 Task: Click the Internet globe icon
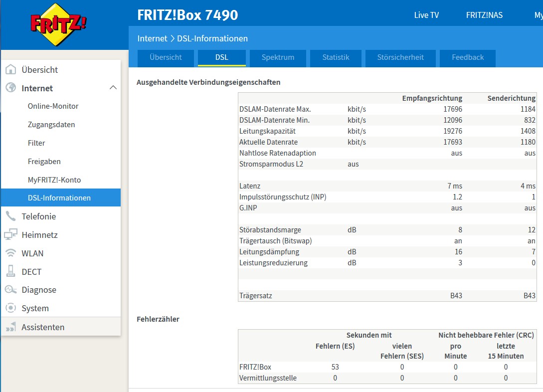coord(11,88)
